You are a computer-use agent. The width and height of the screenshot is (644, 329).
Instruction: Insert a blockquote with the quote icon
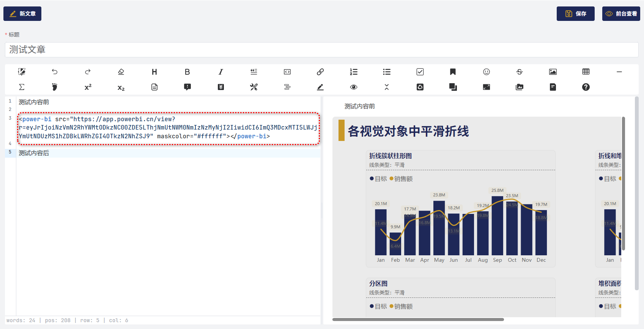[254, 72]
